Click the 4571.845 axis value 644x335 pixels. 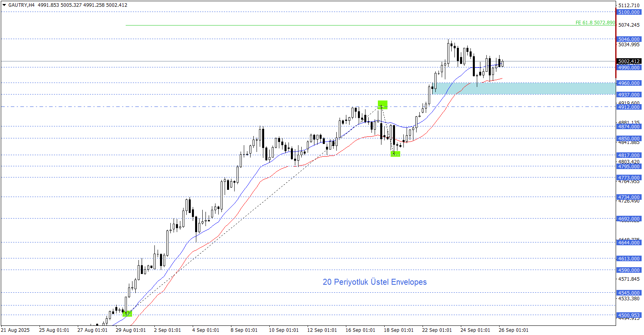(x=629, y=279)
